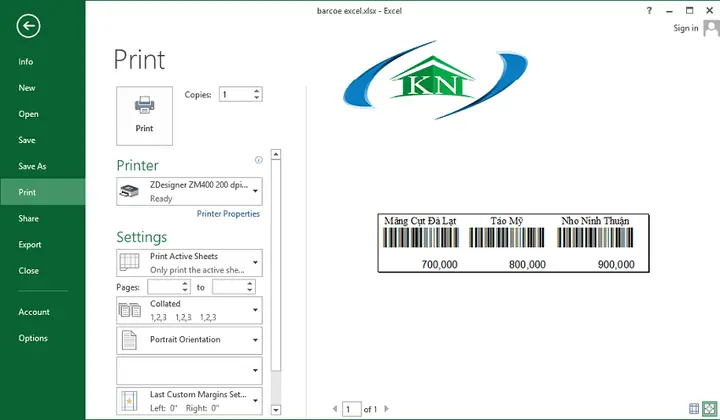Decrease copies with the down spinner
The width and height of the screenshot is (720, 420).
[257, 98]
